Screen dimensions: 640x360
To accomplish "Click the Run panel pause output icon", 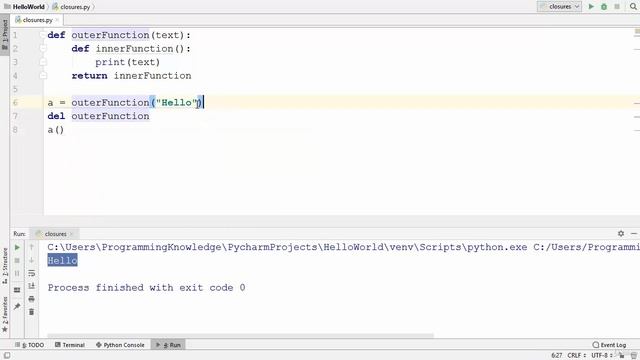I will pos(17,273).
